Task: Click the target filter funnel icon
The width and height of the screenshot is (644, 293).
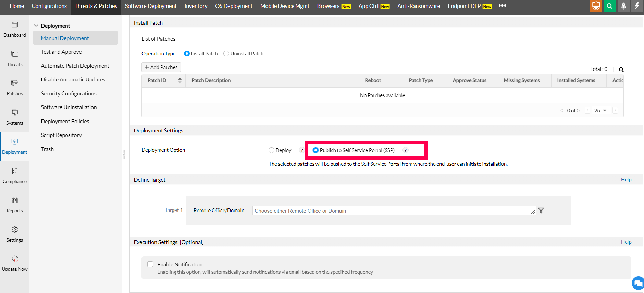Action: coord(541,211)
